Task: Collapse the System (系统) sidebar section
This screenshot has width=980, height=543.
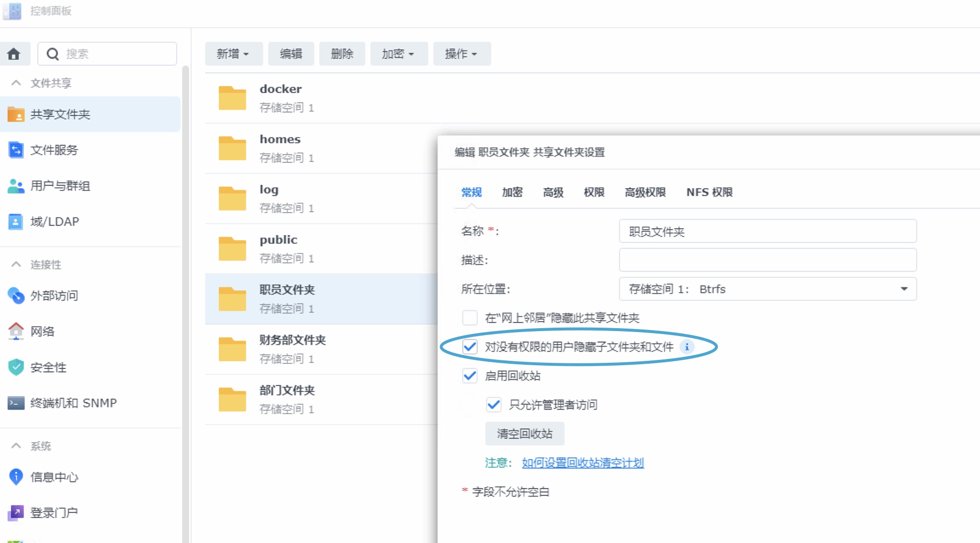Action: pos(16,446)
